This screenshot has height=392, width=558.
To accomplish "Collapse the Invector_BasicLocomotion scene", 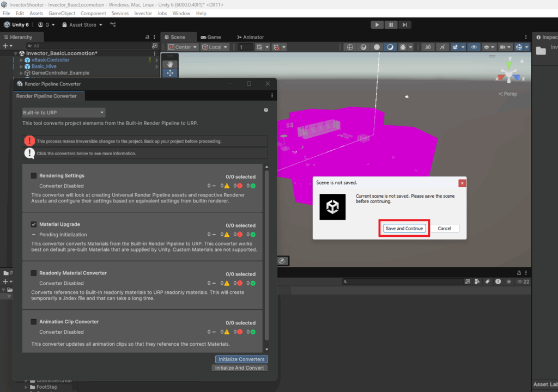I will [x=16, y=53].
